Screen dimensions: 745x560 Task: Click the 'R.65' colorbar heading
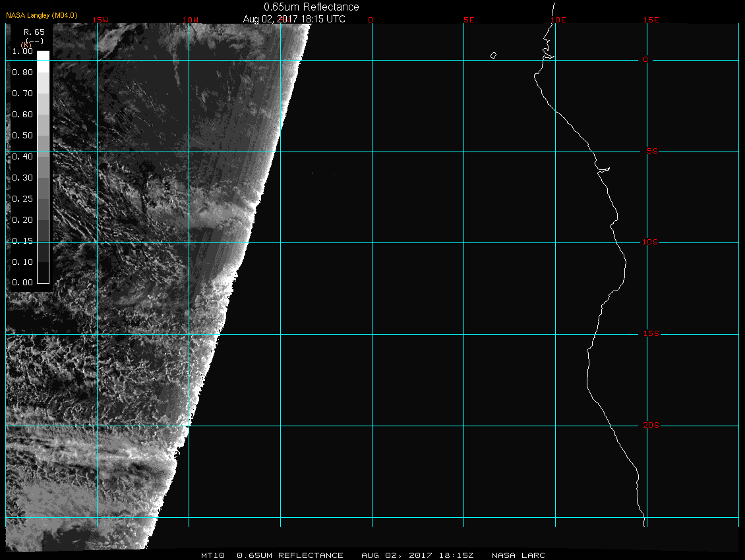coord(34,32)
